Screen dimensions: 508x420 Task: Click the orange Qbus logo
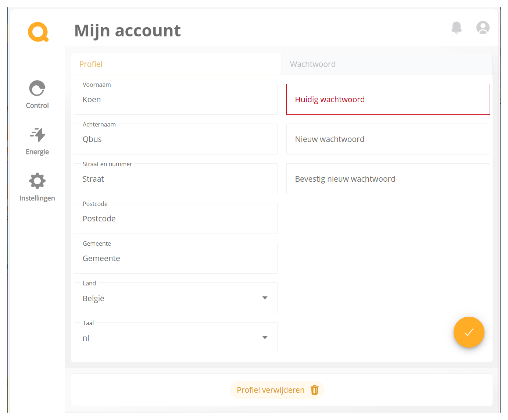pos(38,32)
